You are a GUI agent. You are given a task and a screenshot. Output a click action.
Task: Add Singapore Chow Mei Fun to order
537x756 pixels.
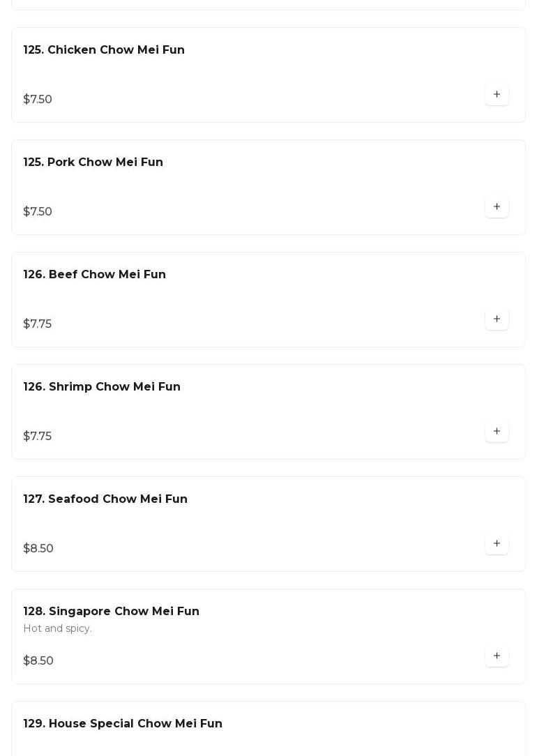coord(497,656)
